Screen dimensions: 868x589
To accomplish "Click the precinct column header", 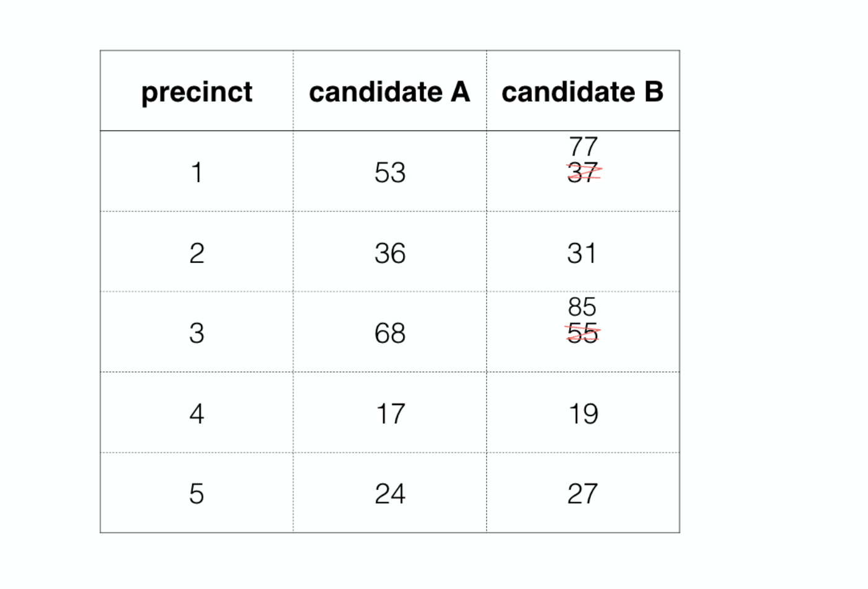I will pyautogui.click(x=197, y=92).
